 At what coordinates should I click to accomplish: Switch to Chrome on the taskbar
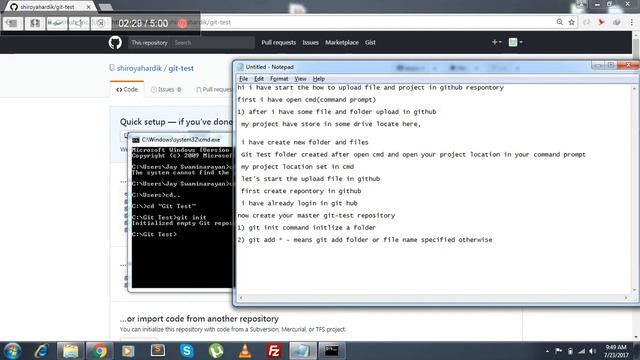coord(99,351)
